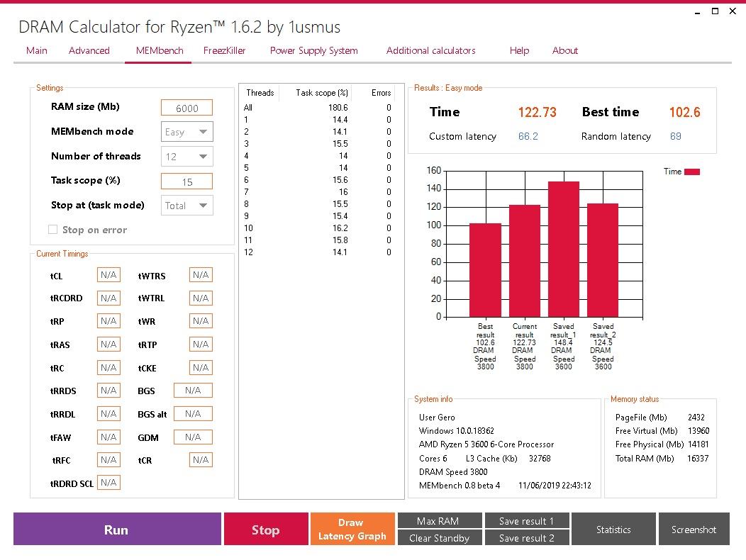Click the tCR timing field

click(201, 460)
